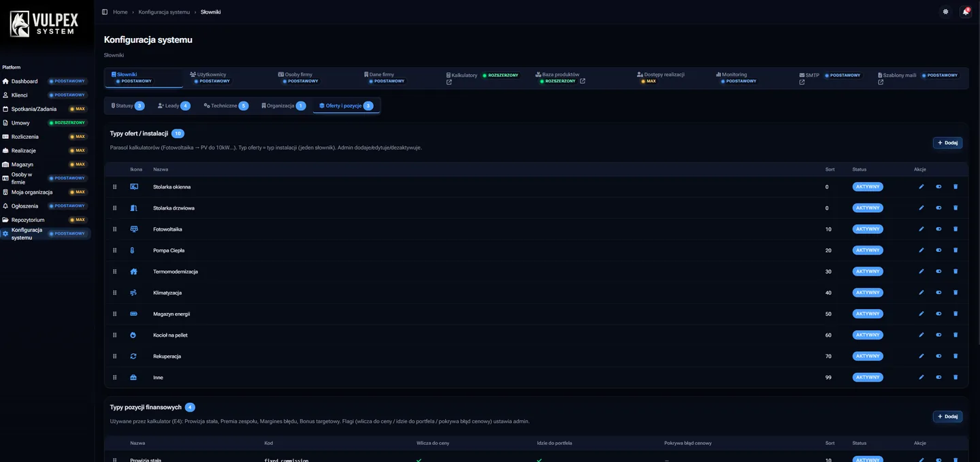The height and width of the screenshot is (462, 980).
Task: Toggle active state of Stolarka okienna
Action: click(938, 186)
